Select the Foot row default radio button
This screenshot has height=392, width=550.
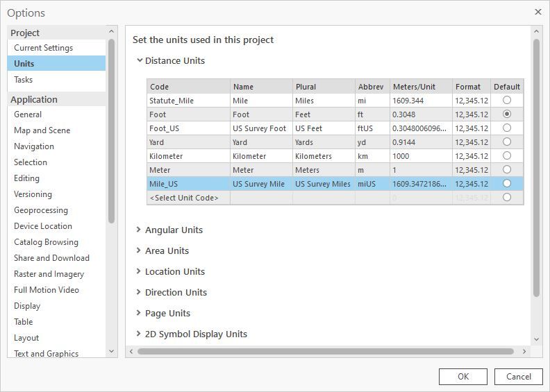point(506,114)
